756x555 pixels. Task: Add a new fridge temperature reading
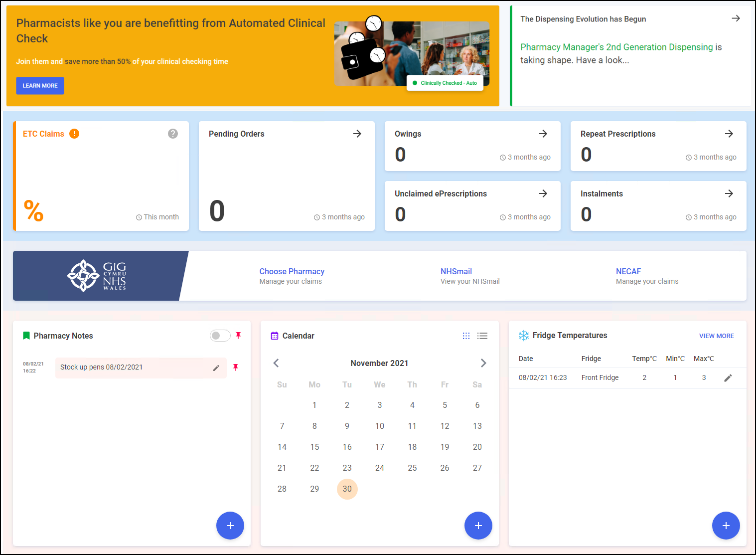pyautogui.click(x=726, y=526)
